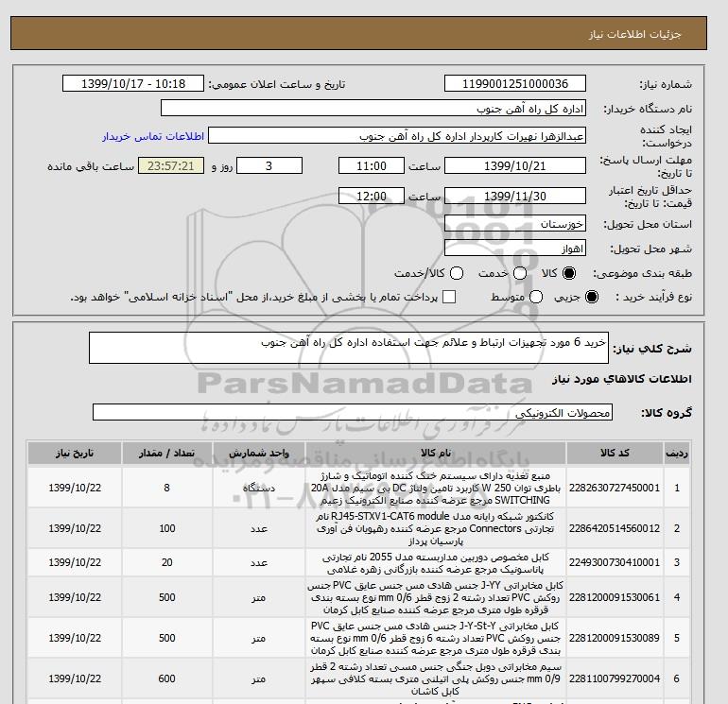
Task: Click quantity 100 in row 2
Action: click(166, 528)
